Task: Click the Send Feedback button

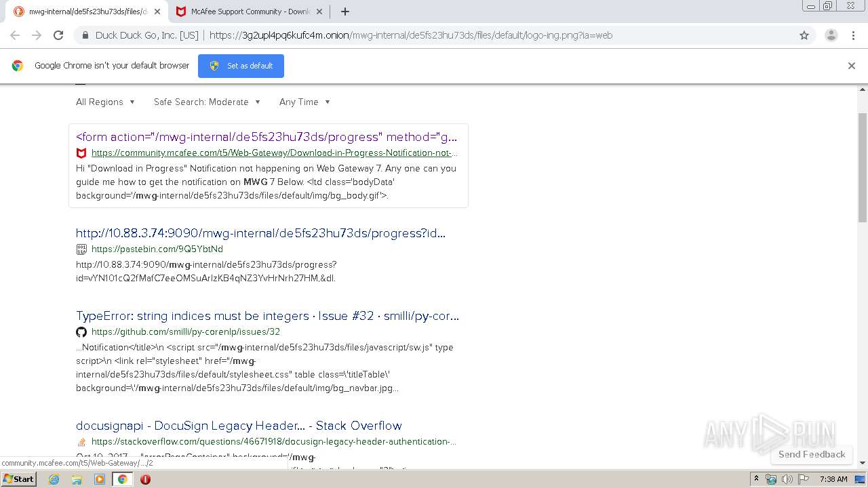Action: [x=812, y=454]
